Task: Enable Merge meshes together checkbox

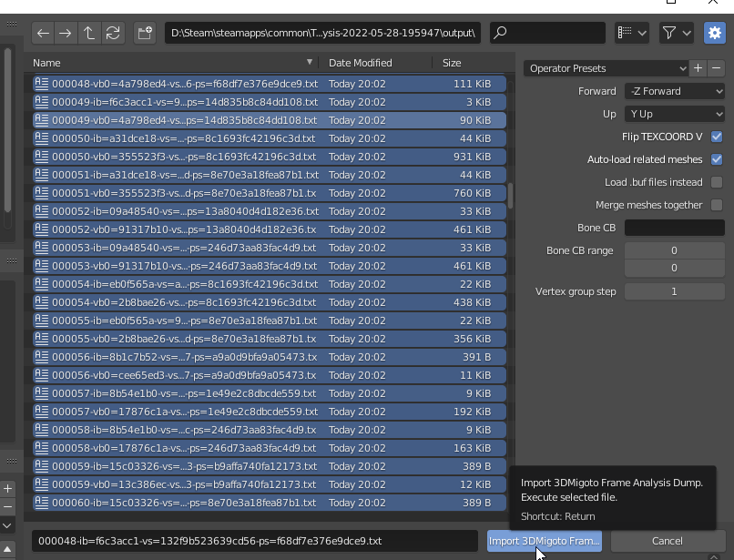Action: (716, 205)
